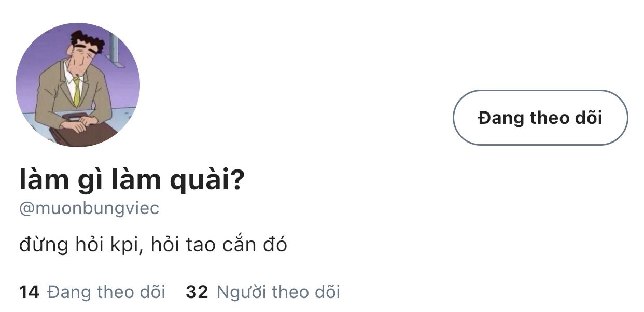Viewport: 644px width, 312px height.
Task: Click the following count number 14
Action: tap(29, 292)
